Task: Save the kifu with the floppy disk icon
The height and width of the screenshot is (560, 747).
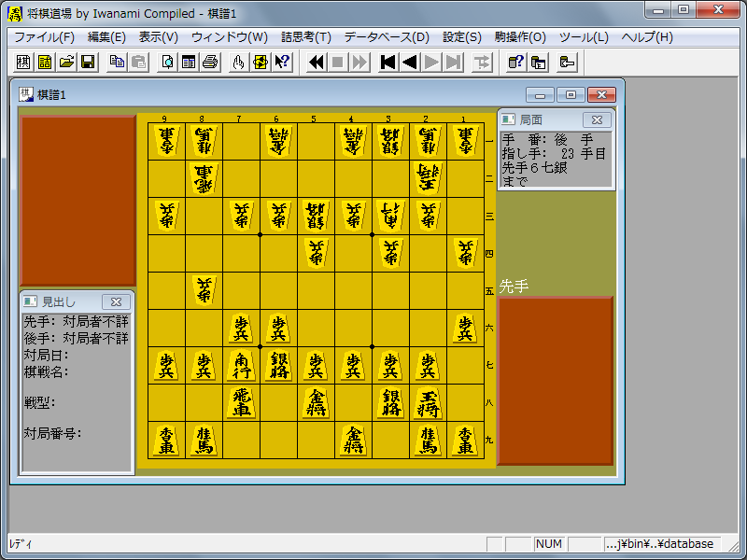Action: coord(88,63)
